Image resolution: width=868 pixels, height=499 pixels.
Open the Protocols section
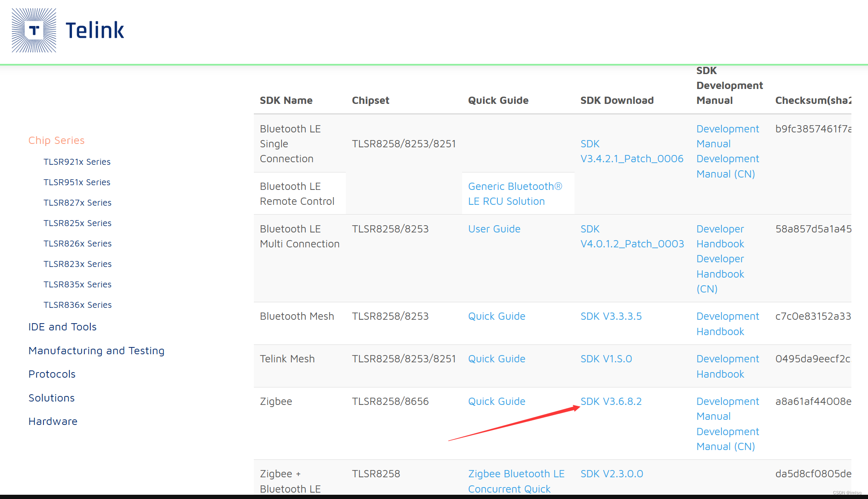52,374
